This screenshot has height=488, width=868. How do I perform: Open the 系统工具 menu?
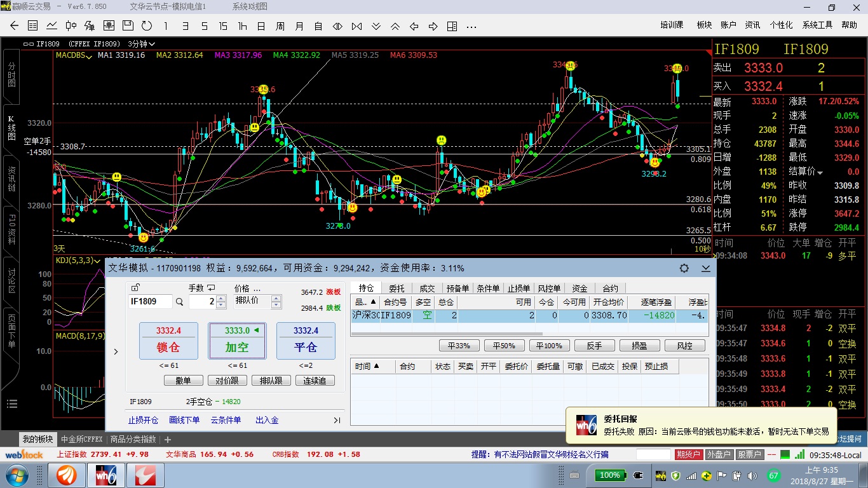point(817,25)
